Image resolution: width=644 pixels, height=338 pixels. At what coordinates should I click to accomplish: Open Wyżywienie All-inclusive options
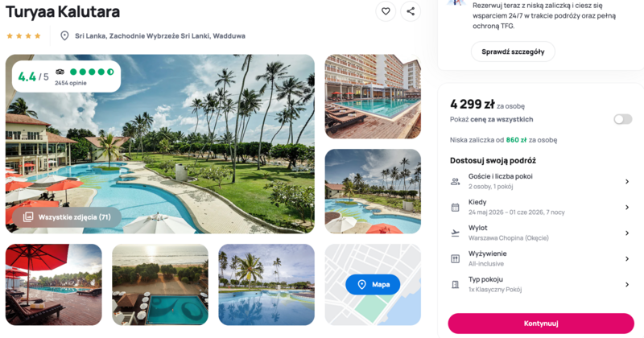(540, 259)
